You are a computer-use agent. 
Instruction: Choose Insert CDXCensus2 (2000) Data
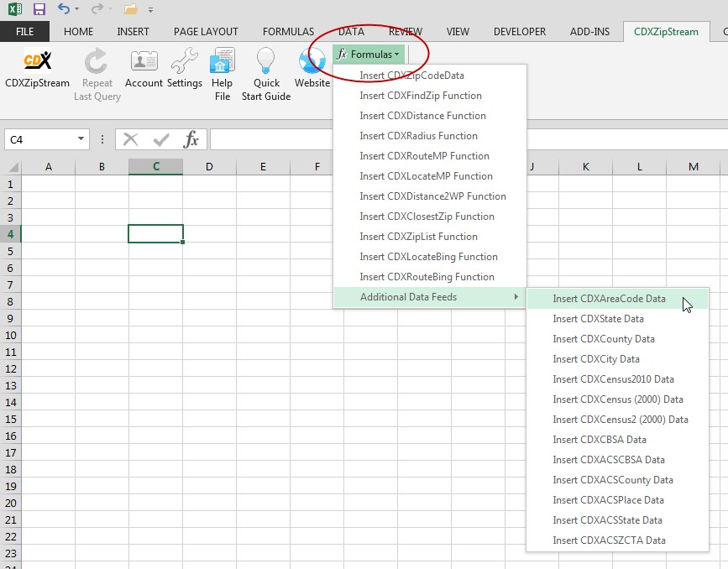pos(617,420)
